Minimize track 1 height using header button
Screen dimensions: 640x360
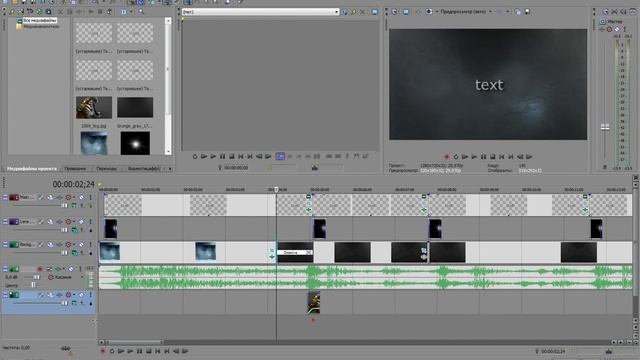[x=5, y=198]
